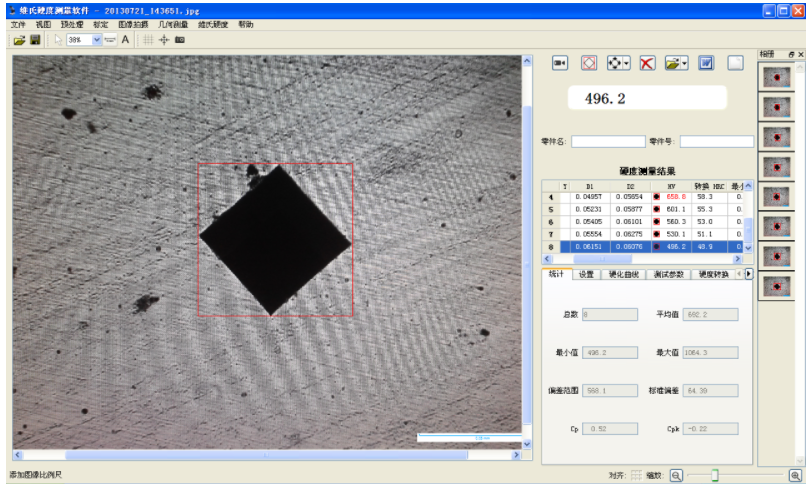
Task: Export results with the Word document icon
Action: tap(706, 63)
